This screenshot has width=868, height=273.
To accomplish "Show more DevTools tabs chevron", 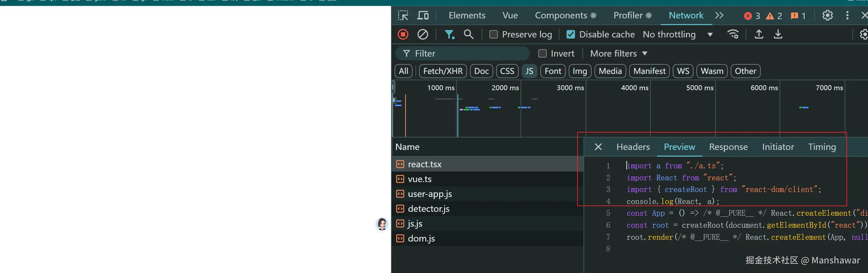I will [x=719, y=16].
